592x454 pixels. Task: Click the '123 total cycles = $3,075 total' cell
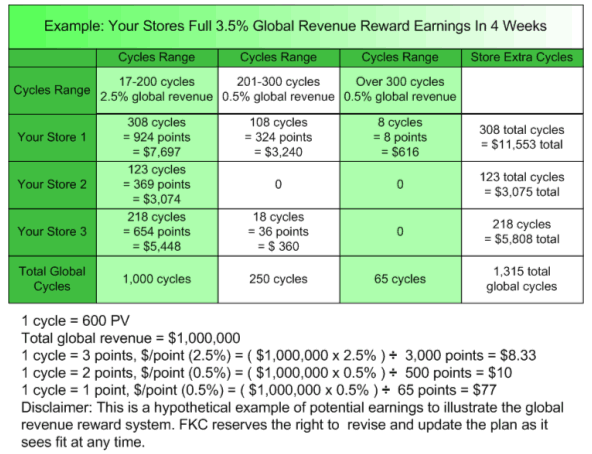(522, 185)
